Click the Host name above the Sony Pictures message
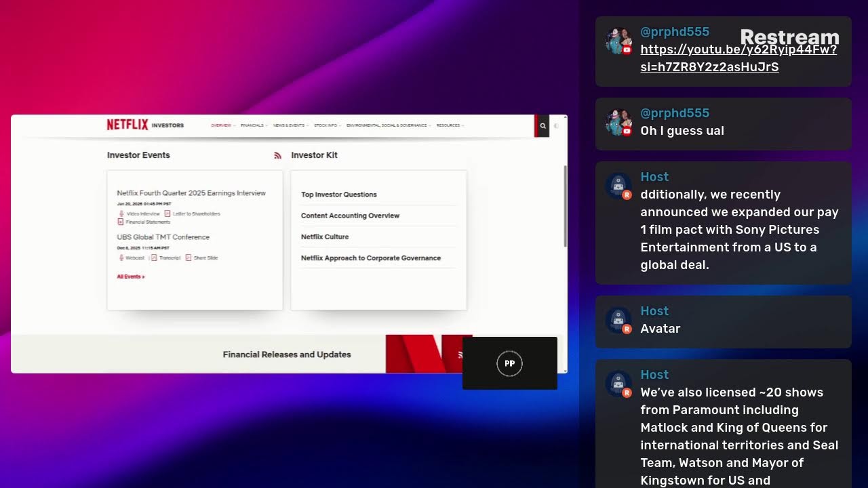Screen dimensions: 868x488 [x=654, y=177]
